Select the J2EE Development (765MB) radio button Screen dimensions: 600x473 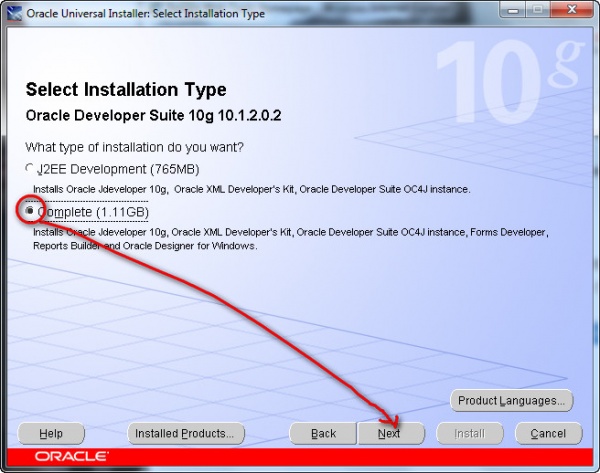coord(29,168)
